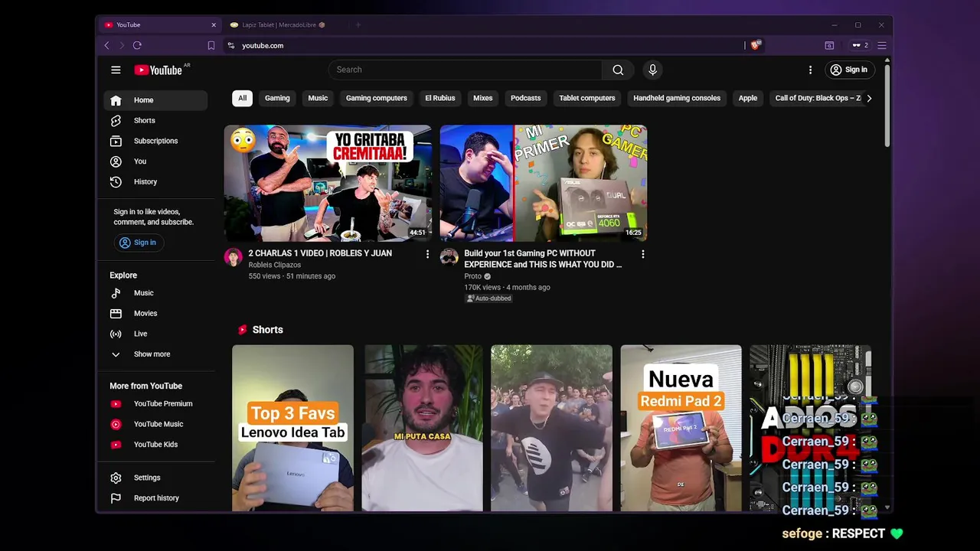Open YouTube settings three-dot menu in header

click(810, 70)
